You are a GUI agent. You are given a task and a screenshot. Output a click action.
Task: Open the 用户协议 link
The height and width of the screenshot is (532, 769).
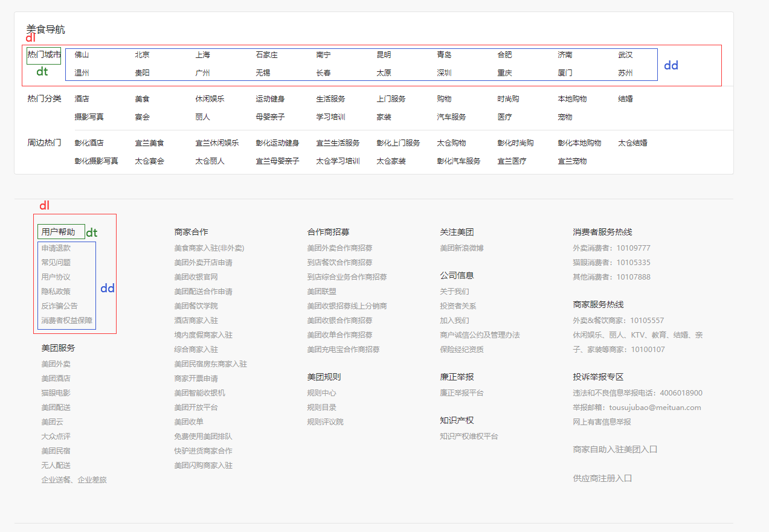(56, 277)
